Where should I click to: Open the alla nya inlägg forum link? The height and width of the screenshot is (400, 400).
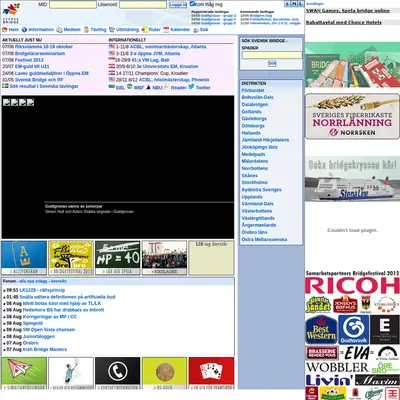tap(34, 281)
